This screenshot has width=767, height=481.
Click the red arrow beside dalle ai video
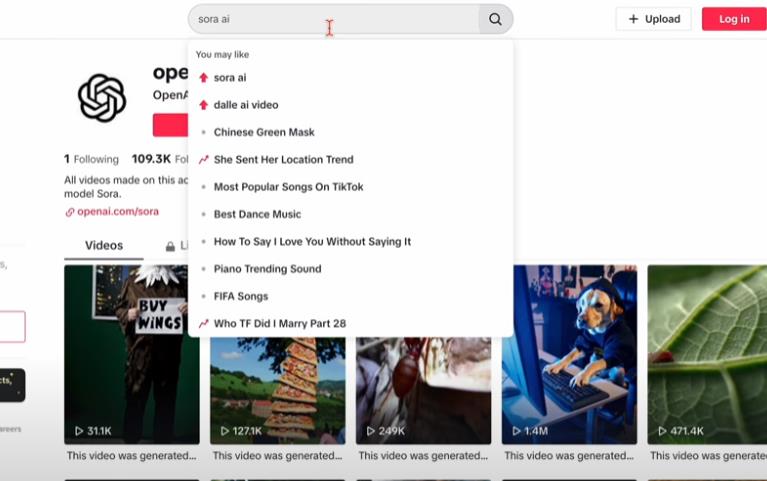(203, 105)
